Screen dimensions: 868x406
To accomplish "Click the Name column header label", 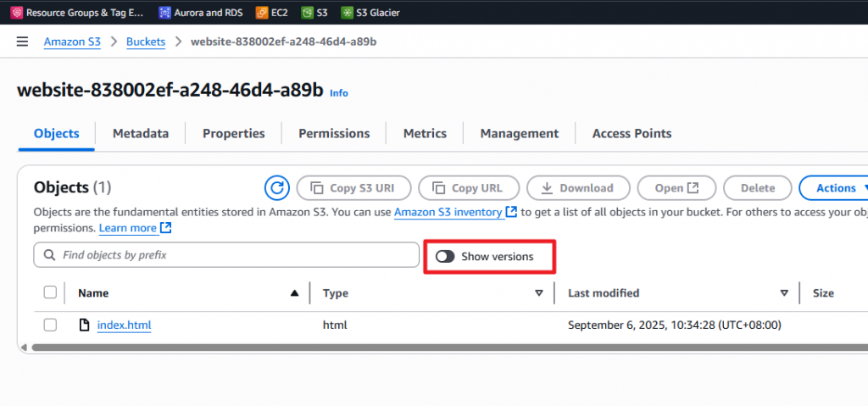I will pyautogui.click(x=93, y=293).
